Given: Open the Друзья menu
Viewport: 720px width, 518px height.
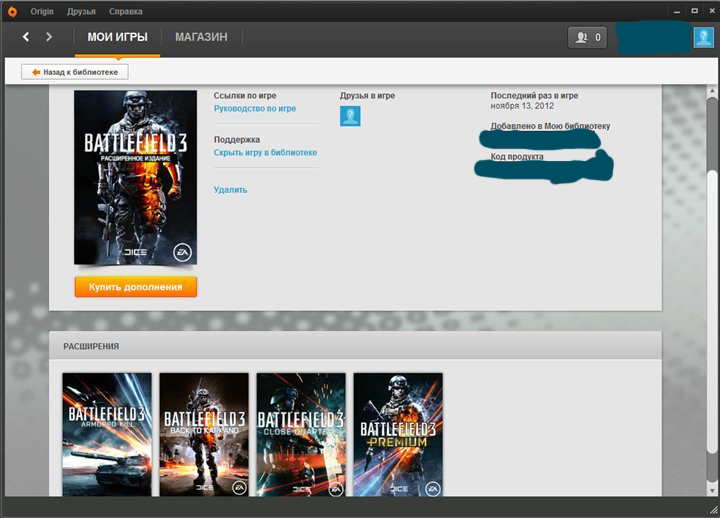Looking at the screenshot, I should click(81, 11).
